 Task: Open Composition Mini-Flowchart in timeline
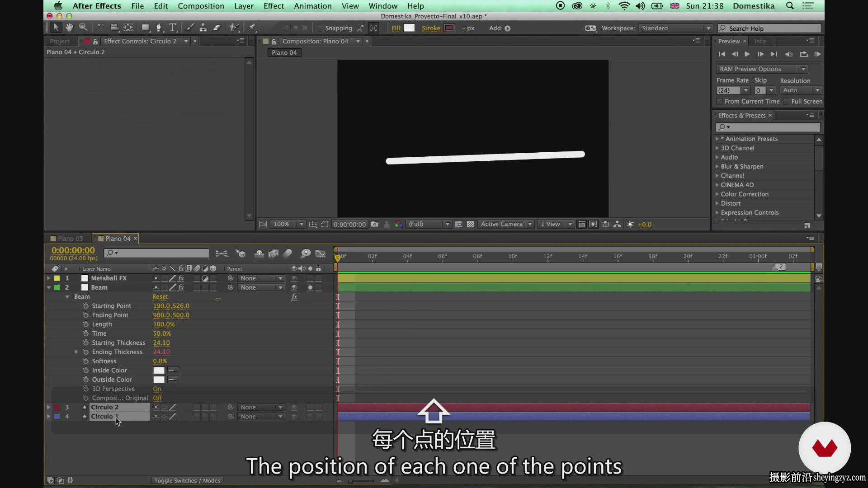[222, 253]
